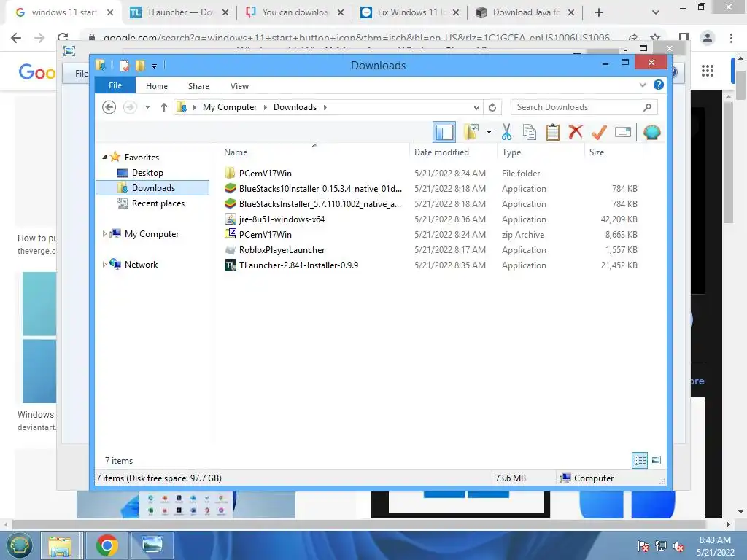Click the red X Delete icon
The image size is (747, 560).
tap(576, 131)
